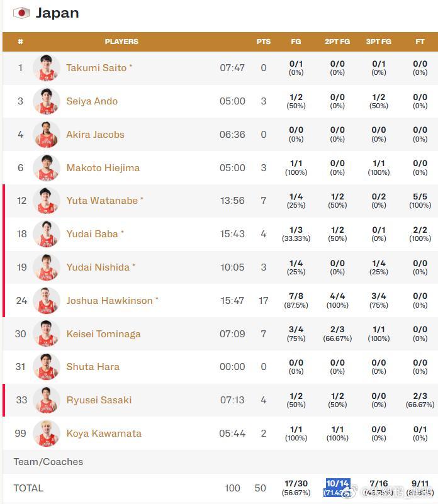Click the FT column header
Screen dimensions: 438x504
[420, 42]
